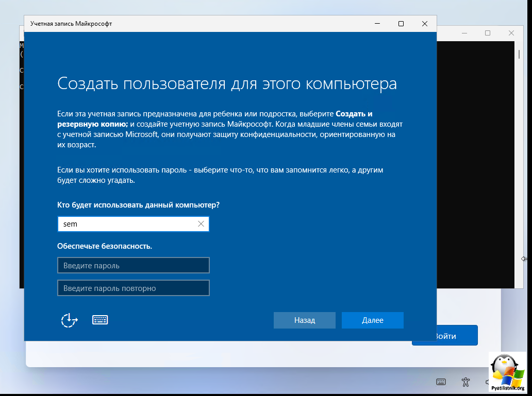The image size is (532, 396).
Task: Maximize the 'Учетная запись Майкрософт' window
Action: (401, 24)
